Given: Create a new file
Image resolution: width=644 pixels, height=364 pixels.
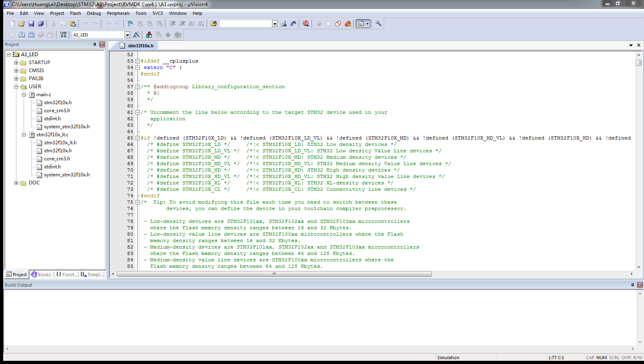Looking at the screenshot, I should (12, 24).
